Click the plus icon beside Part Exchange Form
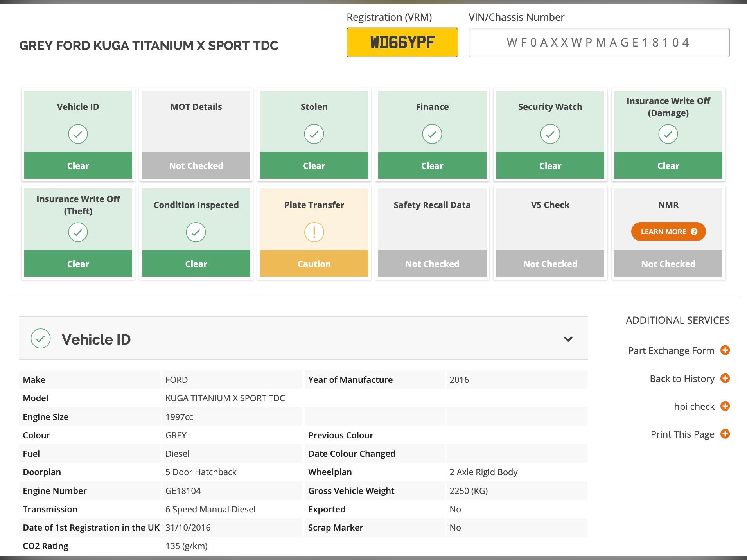 pos(725,350)
